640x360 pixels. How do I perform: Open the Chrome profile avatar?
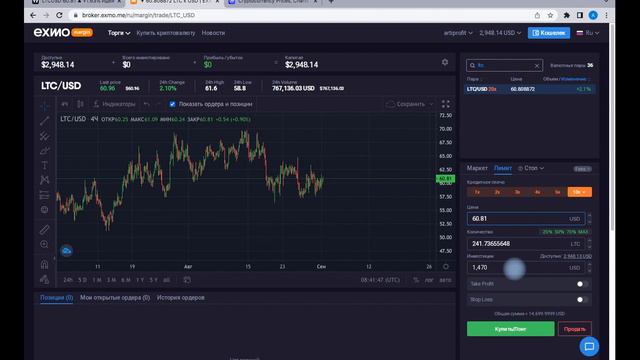593,15
